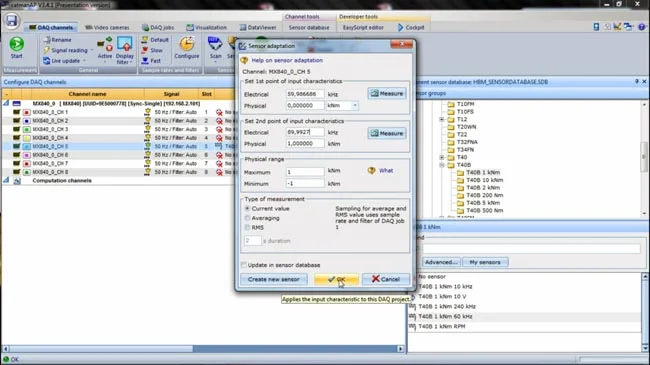Enable Update in sensor database checkbox
Screen dimensions: 650x365
(244, 265)
